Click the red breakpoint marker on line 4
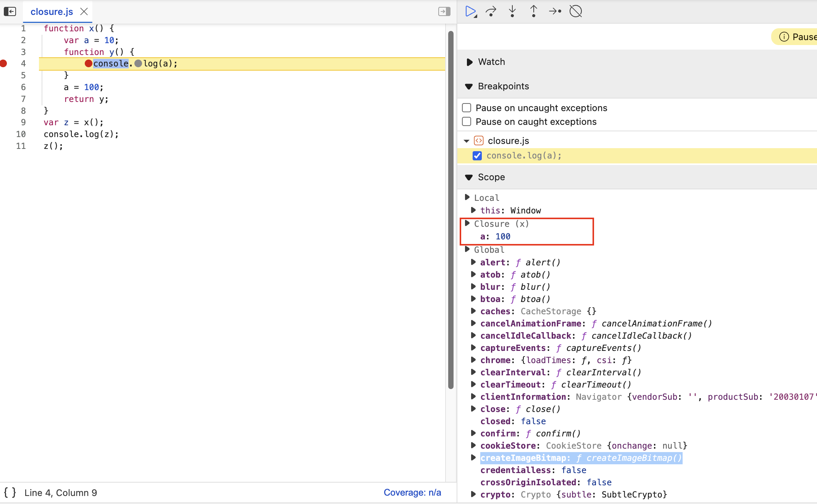Image resolution: width=817 pixels, height=504 pixels. click(4, 63)
